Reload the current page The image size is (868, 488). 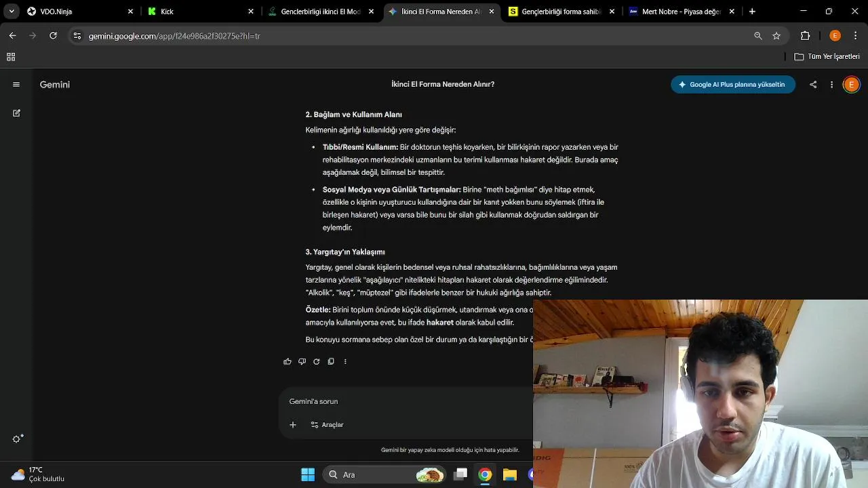[53, 36]
